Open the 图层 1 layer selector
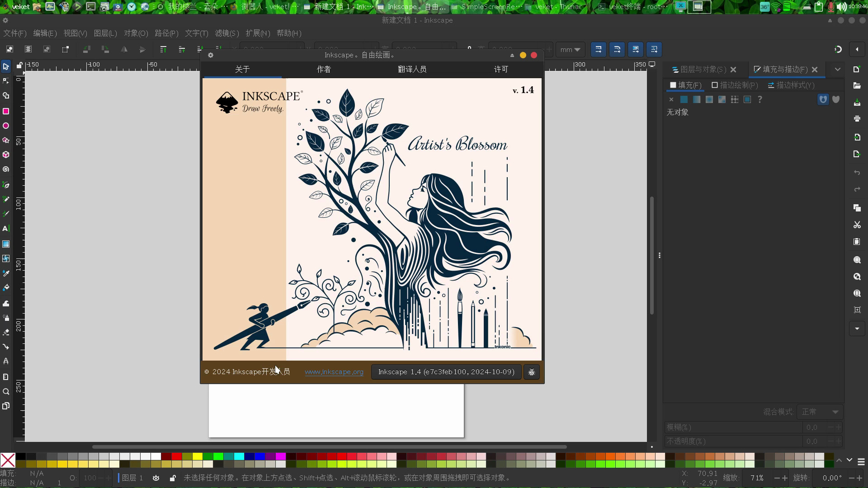 pos(132,478)
